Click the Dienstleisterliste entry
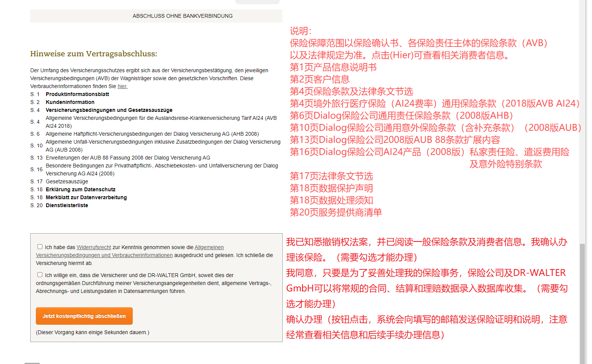 [x=67, y=205]
